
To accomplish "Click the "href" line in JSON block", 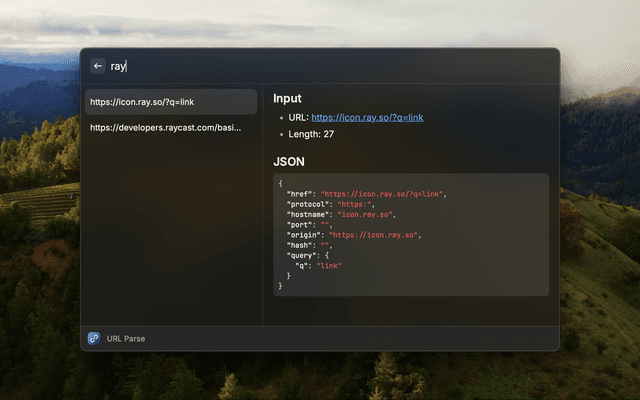I will point(365,193).
